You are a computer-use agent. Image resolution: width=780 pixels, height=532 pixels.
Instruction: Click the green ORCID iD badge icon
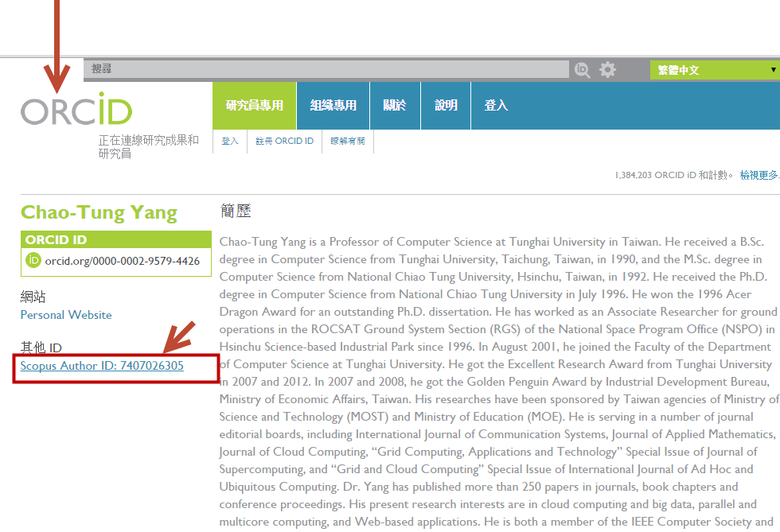click(33, 260)
